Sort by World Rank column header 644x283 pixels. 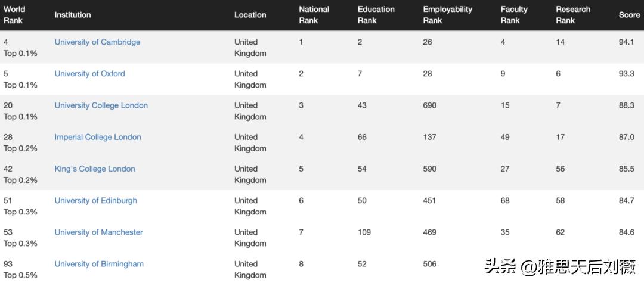14,15
